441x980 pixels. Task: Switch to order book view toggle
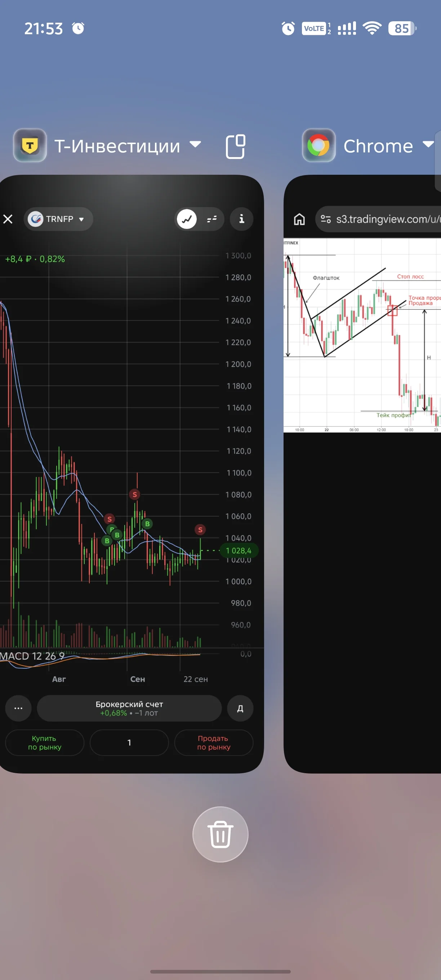tap(211, 219)
